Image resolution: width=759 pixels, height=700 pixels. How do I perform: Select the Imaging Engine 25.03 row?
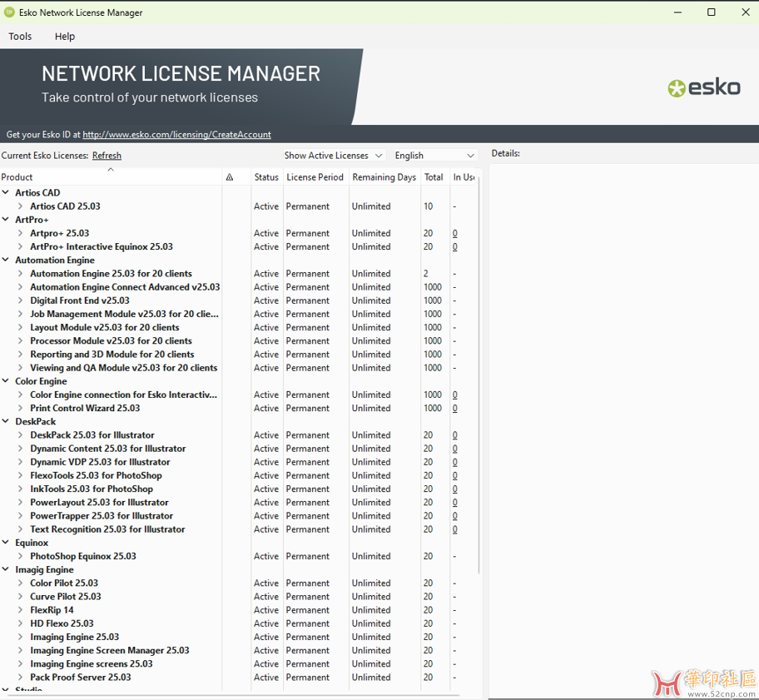click(x=75, y=637)
